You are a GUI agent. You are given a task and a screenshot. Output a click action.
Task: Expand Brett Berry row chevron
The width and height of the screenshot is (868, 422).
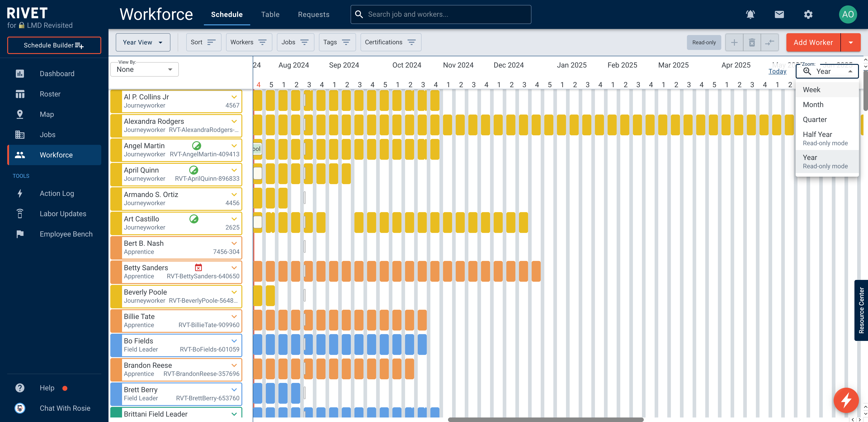(x=234, y=390)
